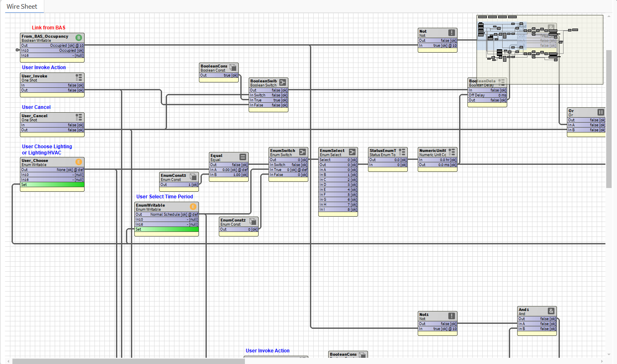Click the BooleanSwitch 'In True' slot
The image size is (617, 364).
pos(269,100)
